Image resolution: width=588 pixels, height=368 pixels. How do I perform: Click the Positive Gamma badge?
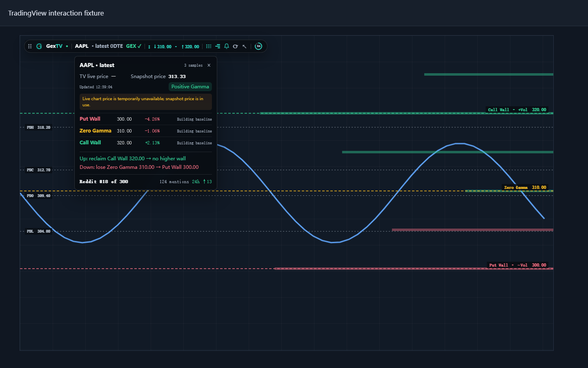tap(190, 87)
